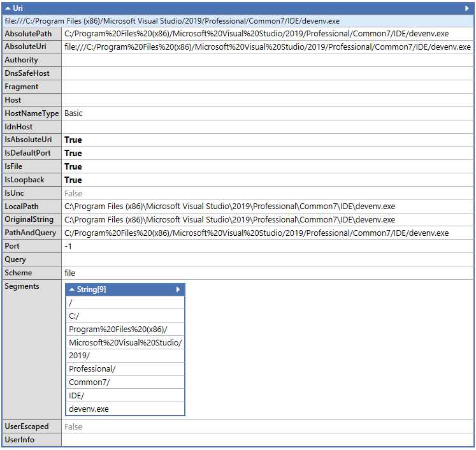Select the False value for IsUnc
This screenshot has width=476, height=450.
tap(73, 194)
